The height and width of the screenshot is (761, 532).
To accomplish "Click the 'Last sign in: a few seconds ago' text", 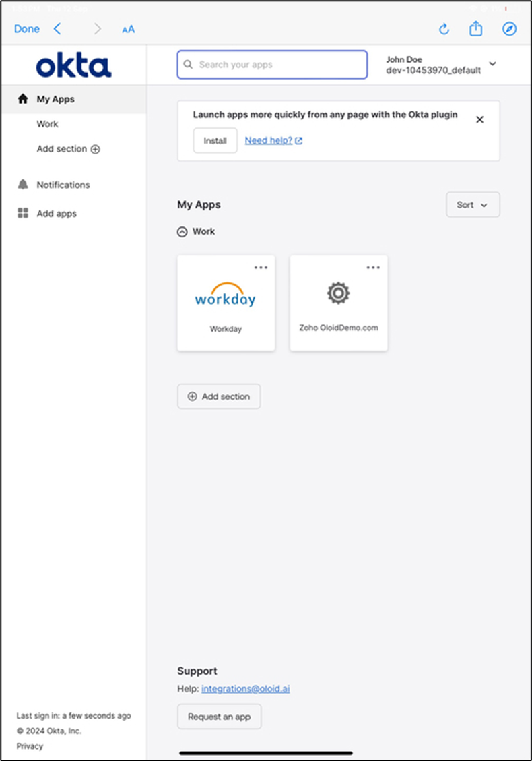I will [73, 716].
